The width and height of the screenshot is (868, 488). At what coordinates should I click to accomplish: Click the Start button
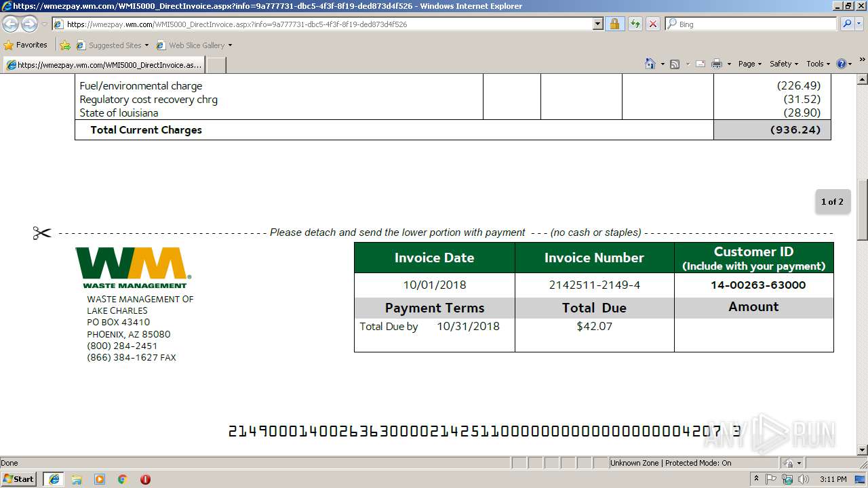click(19, 479)
